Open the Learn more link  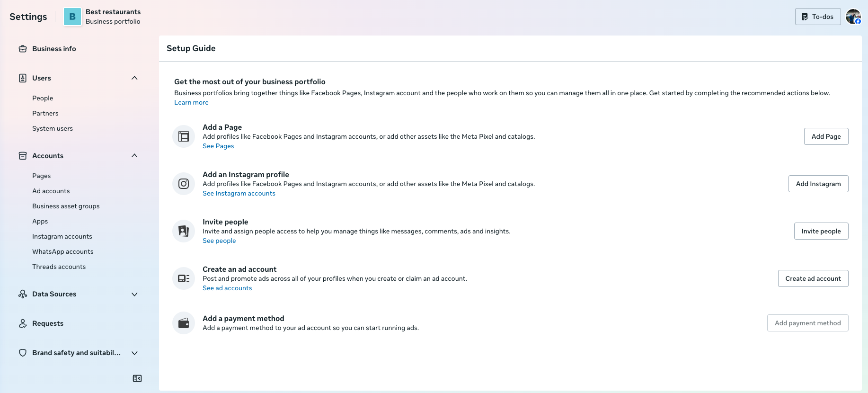click(191, 102)
